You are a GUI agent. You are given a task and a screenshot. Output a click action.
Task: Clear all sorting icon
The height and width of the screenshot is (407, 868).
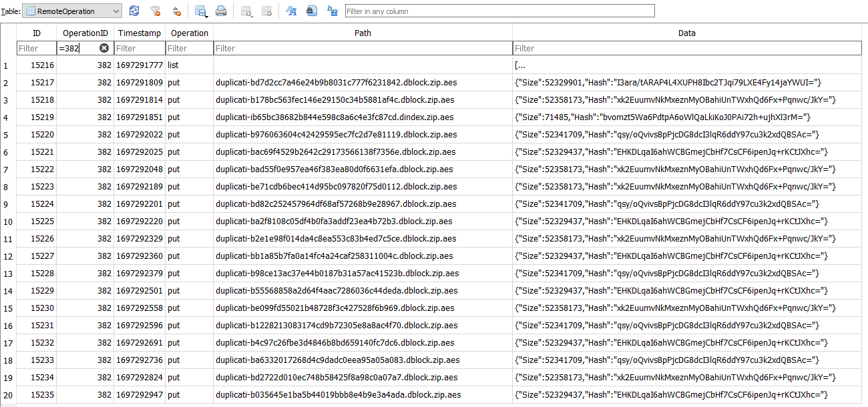(176, 11)
